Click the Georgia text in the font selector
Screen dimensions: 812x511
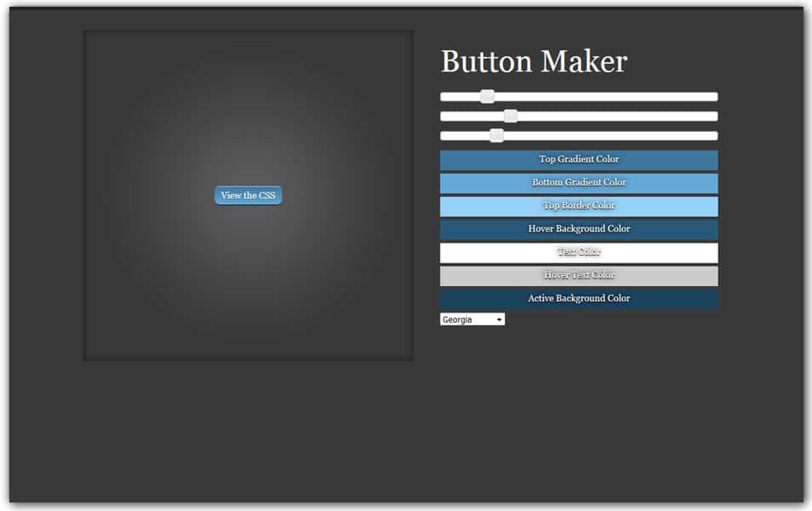(460, 319)
